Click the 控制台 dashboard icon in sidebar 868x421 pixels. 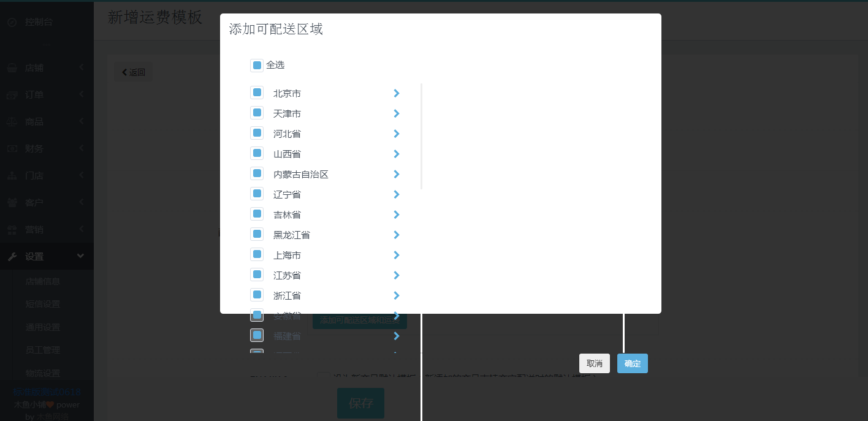tap(12, 22)
